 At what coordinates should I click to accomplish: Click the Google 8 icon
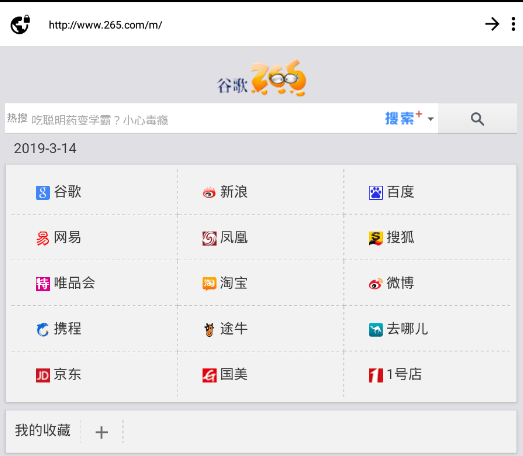(x=43, y=193)
